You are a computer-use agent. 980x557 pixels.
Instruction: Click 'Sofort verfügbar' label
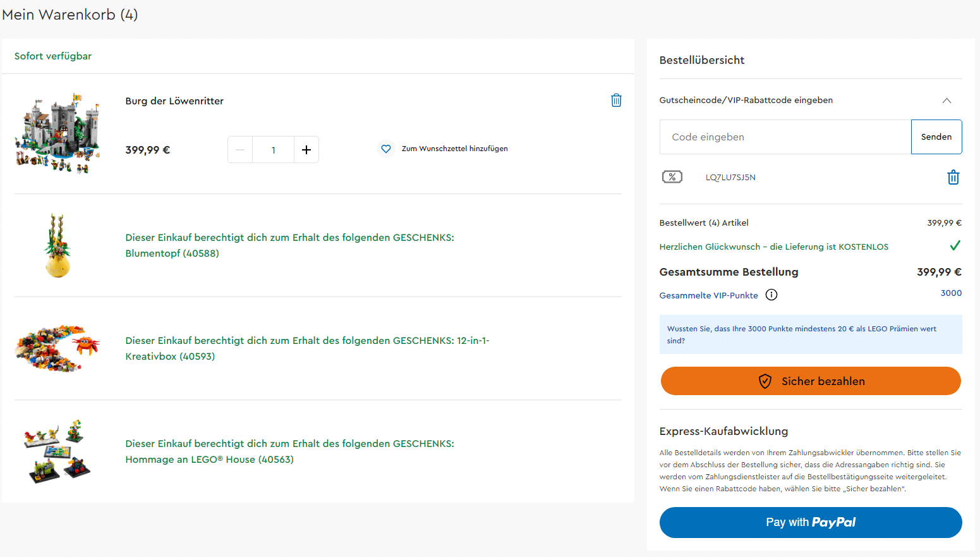[53, 56]
